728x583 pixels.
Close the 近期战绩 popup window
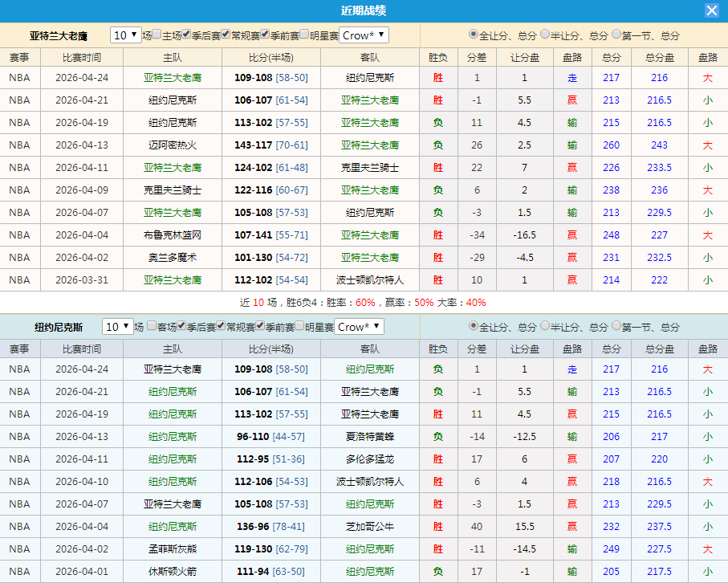point(713,10)
